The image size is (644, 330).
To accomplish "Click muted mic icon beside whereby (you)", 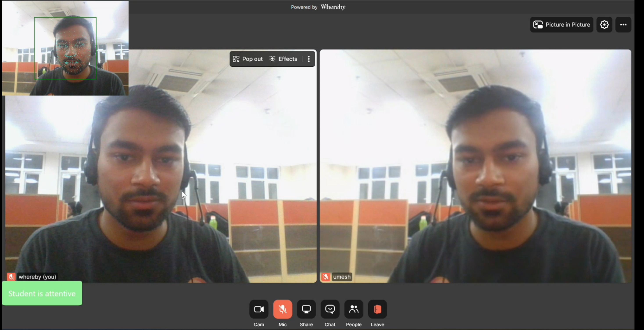I will (x=11, y=277).
